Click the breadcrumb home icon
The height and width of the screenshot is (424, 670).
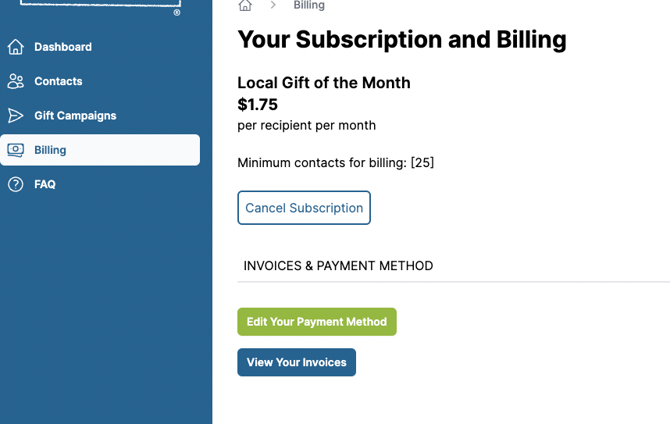point(245,5)
